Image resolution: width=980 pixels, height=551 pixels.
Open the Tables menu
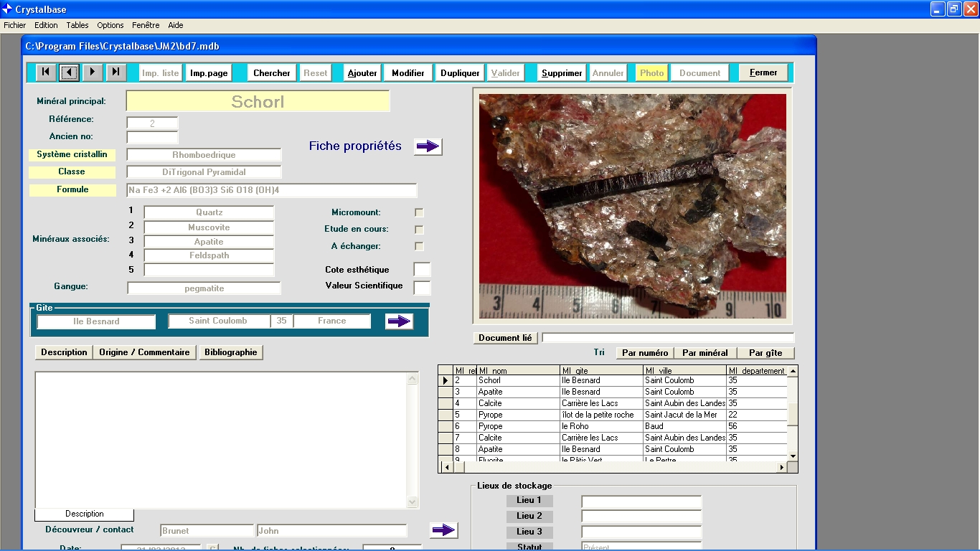(x=77, y=25)
